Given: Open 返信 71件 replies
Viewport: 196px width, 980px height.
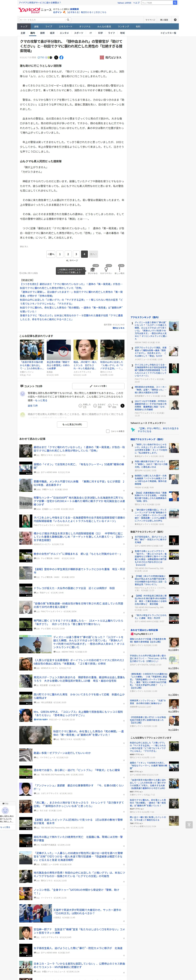Looking at the screenshot, I should pos(32,406).
